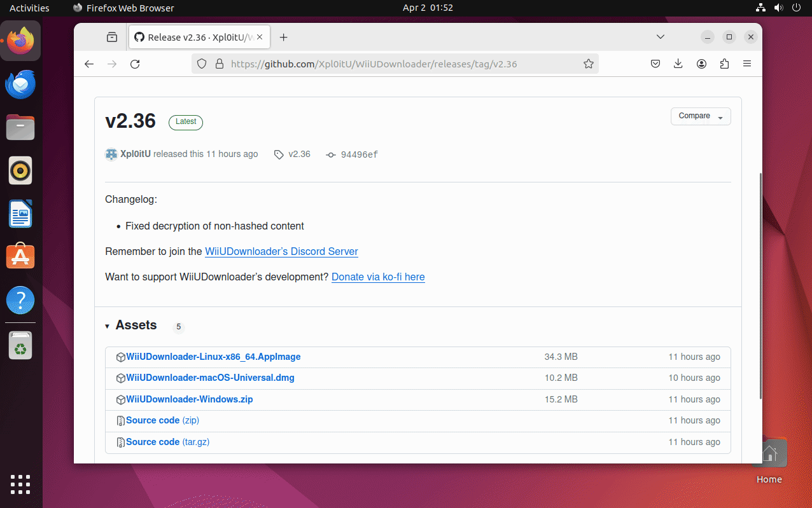Open WiiUDownloader's Discord Server link
This screenshot has height=508, width=812.
pos(281,251)
